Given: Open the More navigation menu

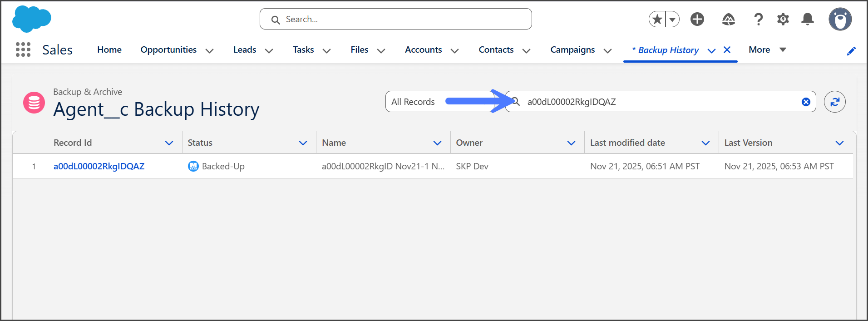Looking at the screenshot, I should [x=767, y=49].
